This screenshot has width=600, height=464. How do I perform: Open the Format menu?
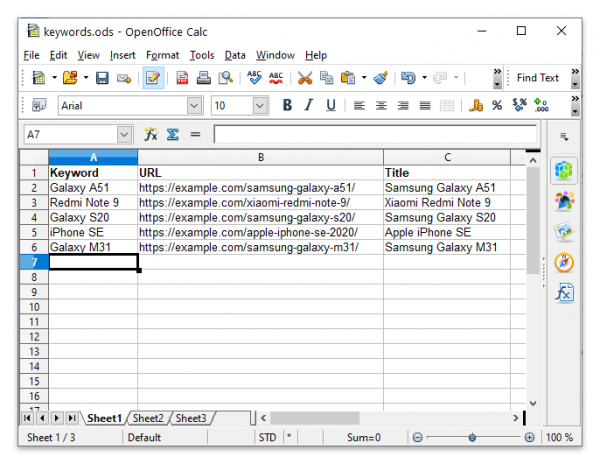point(162,55)
